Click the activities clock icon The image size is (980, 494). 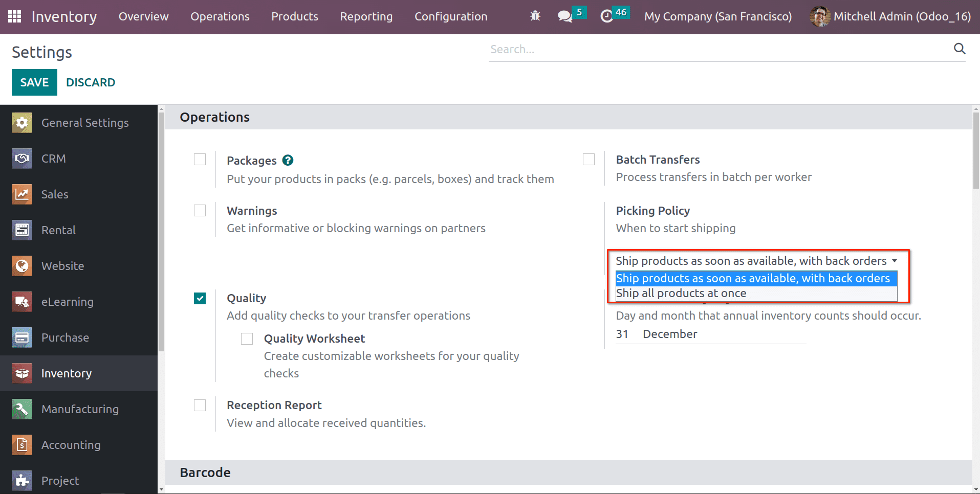pyautogui.click(x=607, y=16)
